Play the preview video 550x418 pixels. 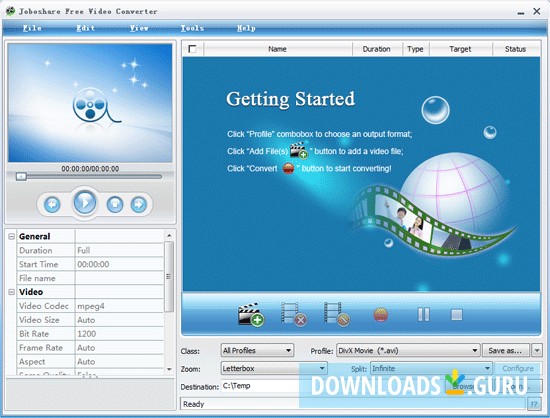pos(85,202)
